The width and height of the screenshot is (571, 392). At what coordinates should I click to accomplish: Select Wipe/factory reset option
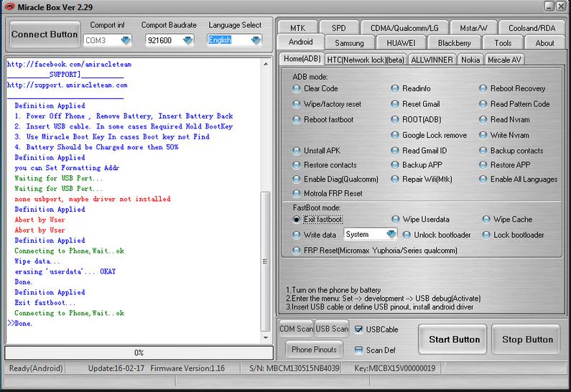pyautogui.click(x=327, y=104)
